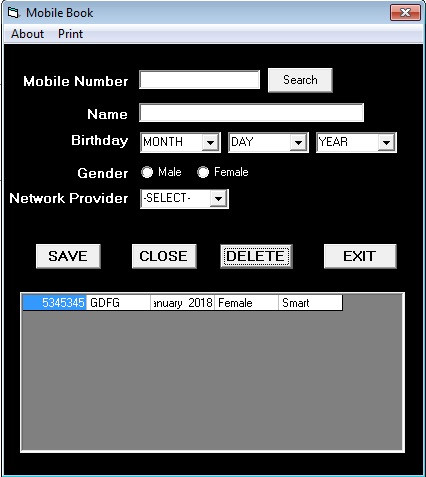Click the GDFG name cell

[x=118, y=303]
